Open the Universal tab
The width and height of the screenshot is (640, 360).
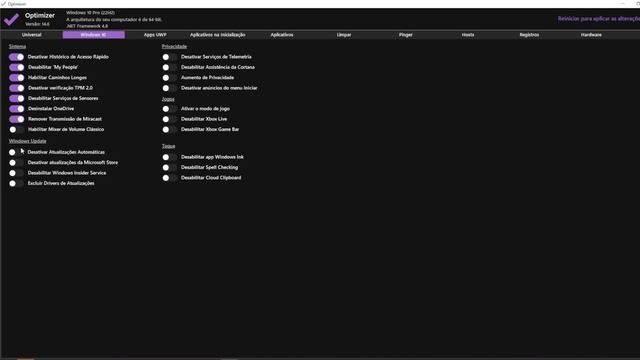pos(31,35)
